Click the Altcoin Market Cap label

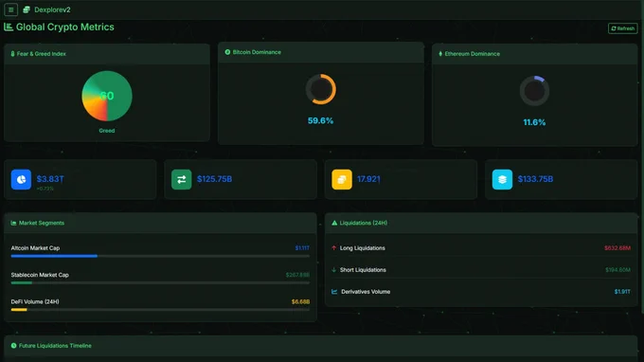coord(35,248)
